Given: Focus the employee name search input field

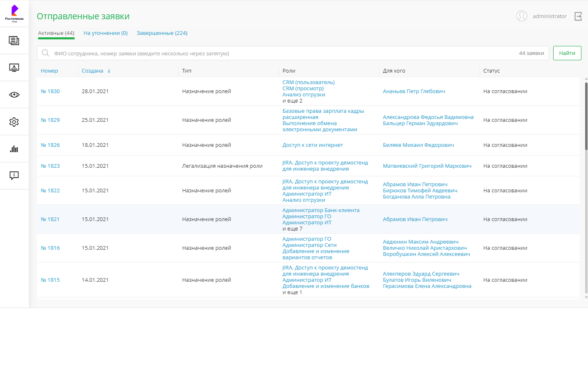Looking at the screenshot, I should pyautogui.click(x=283, y=53).
